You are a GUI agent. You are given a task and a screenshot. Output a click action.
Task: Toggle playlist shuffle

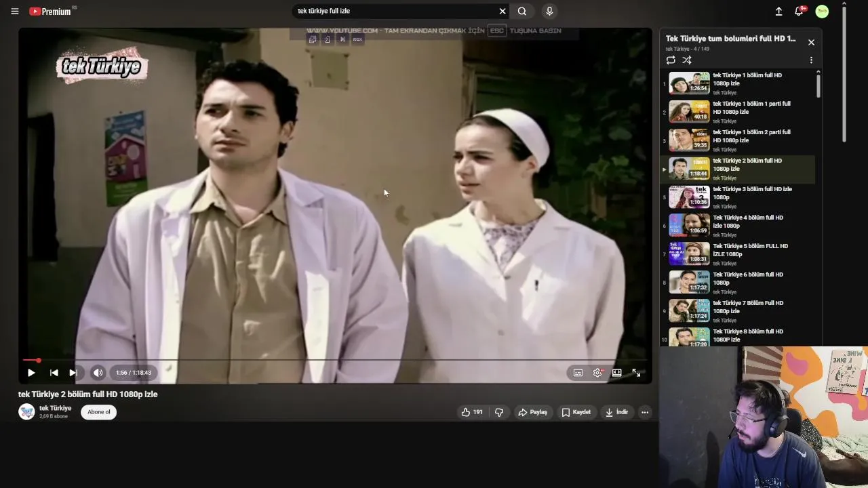point(687,60)
